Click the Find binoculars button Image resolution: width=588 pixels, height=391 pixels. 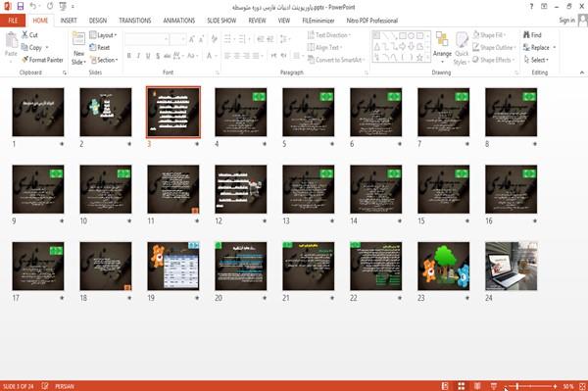coord(532,35)
